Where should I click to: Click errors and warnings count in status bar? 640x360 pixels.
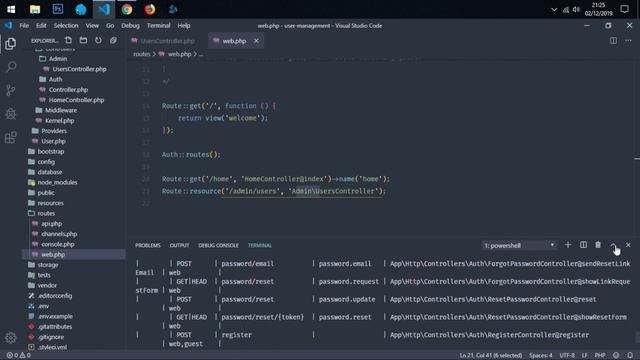pos(18,356)
